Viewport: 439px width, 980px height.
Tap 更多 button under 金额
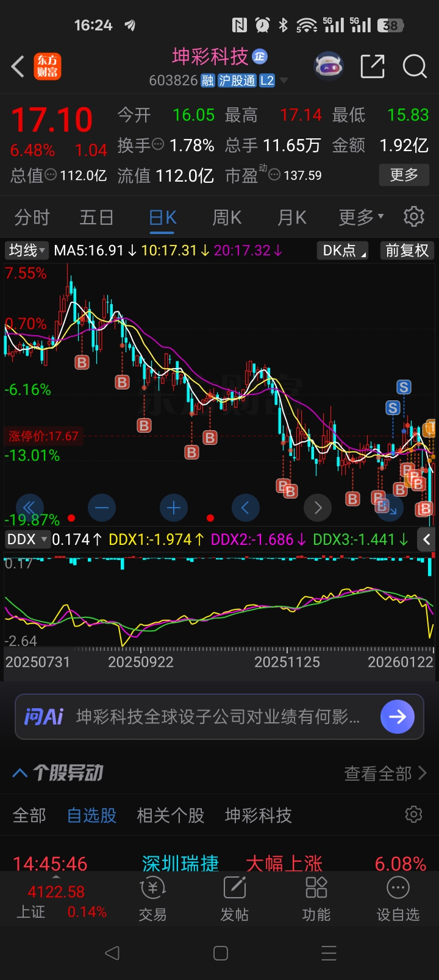404,176
